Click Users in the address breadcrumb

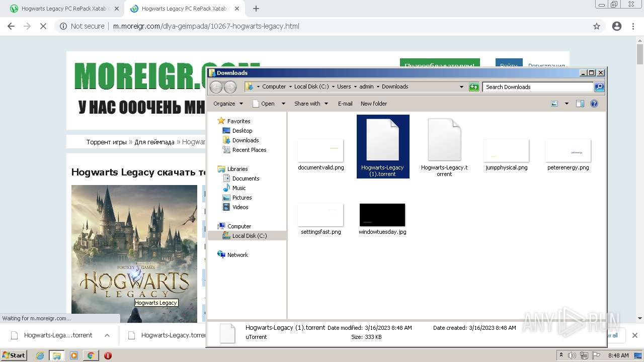click(344, 86)
